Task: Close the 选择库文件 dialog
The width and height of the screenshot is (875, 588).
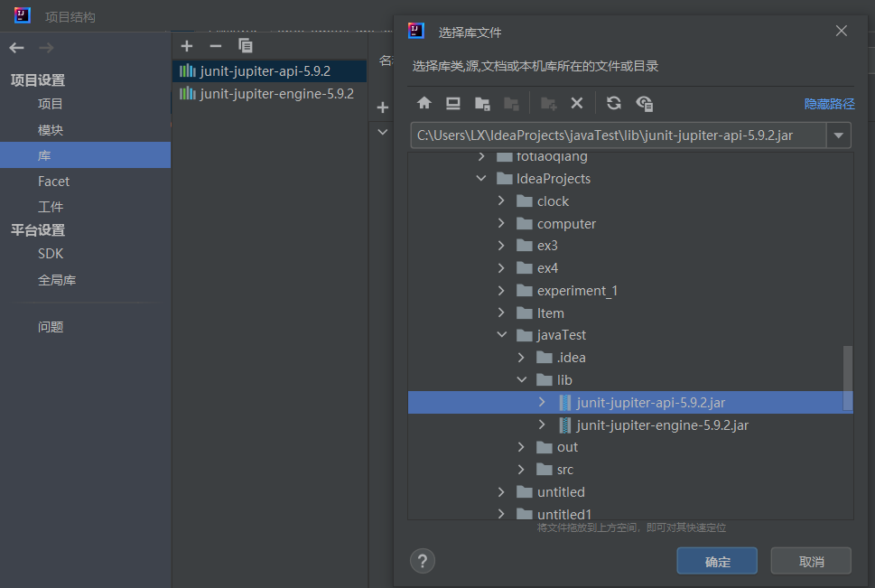Action: [842, 32]
